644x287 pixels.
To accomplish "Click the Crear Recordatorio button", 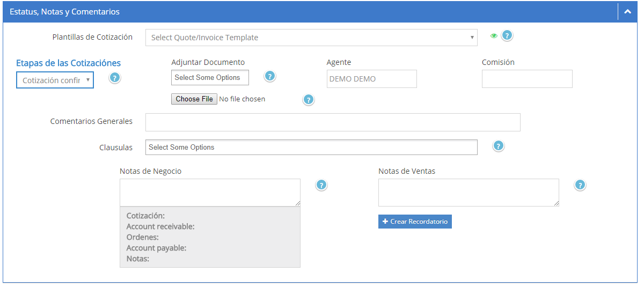I will [x=415, y=222].
